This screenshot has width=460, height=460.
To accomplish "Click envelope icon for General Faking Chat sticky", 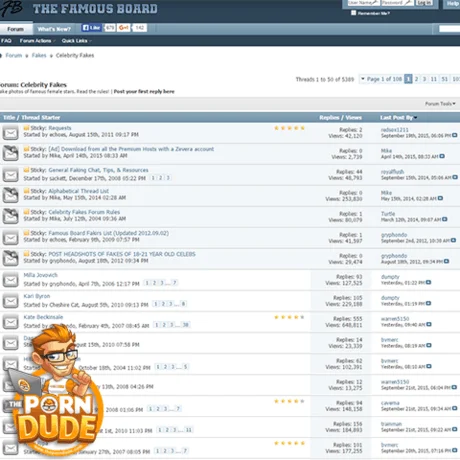I will 10,175.
